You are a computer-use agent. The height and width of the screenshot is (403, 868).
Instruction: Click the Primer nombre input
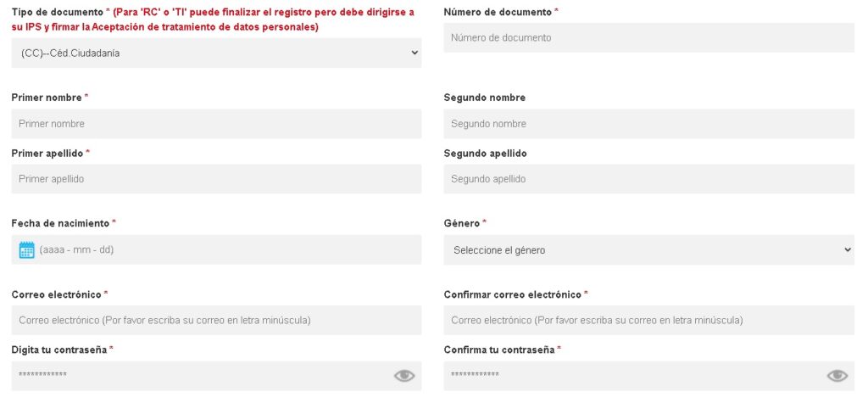[x=216, y=124]
